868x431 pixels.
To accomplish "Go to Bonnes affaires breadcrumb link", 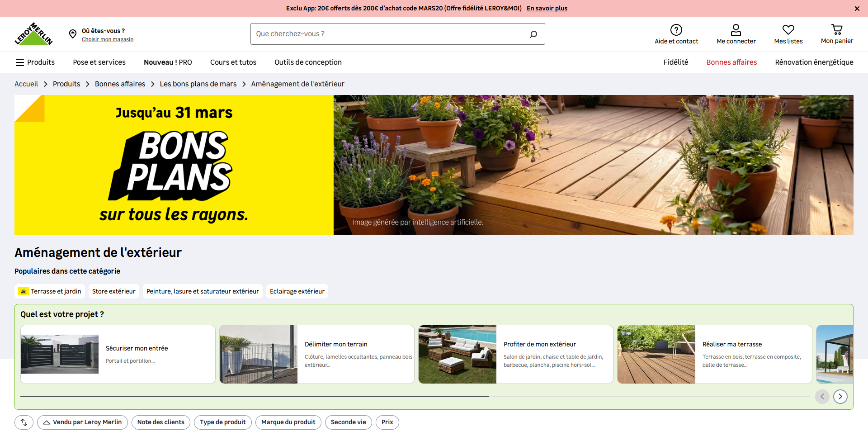I will (x=120, y=84).
